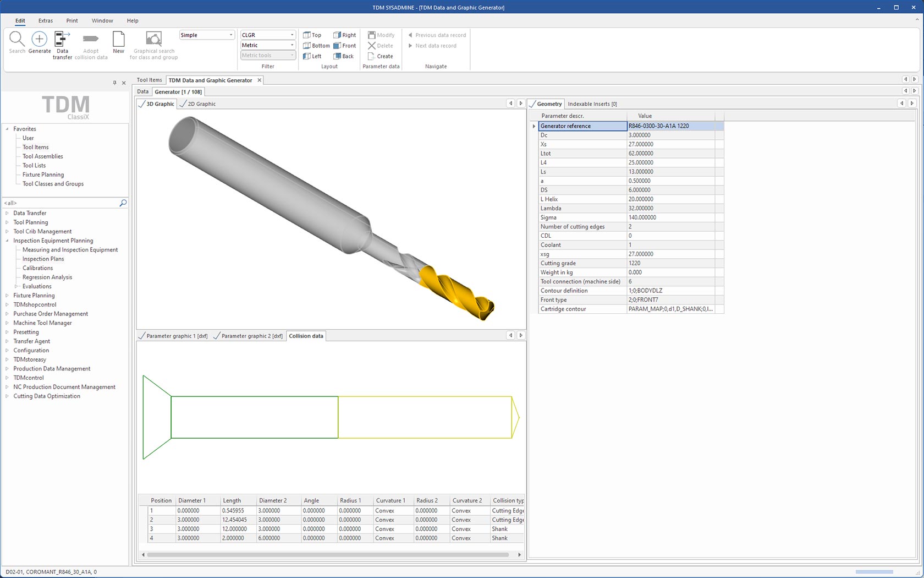Open the Metric unit dropdown
The image size is (924, 578).
(292, 45)
